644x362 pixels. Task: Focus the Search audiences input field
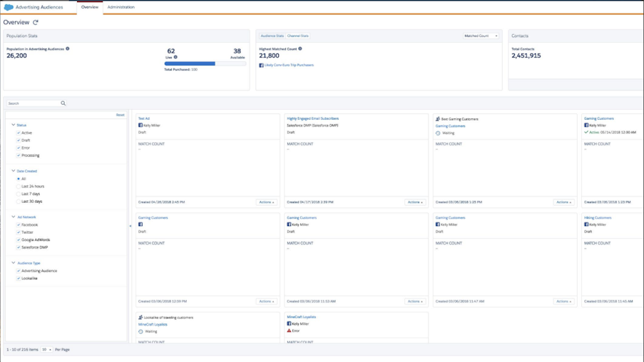click(34, 103)
